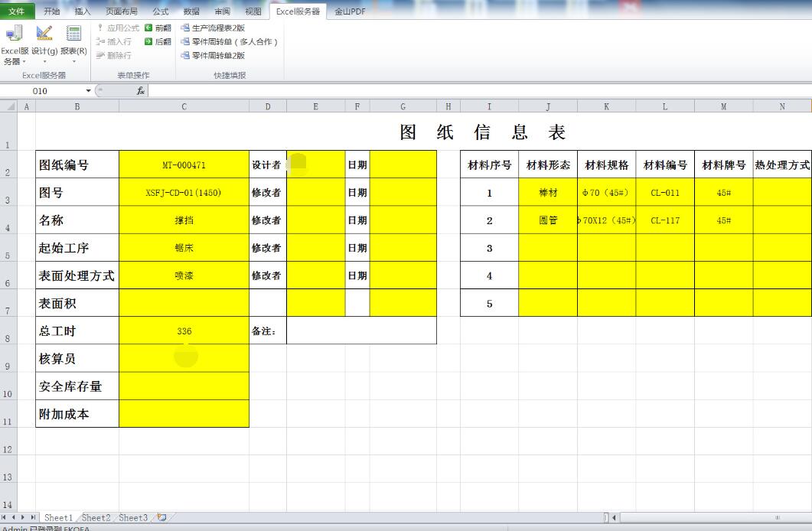Select the 总工时 value cell with 336

coord(184,331)
